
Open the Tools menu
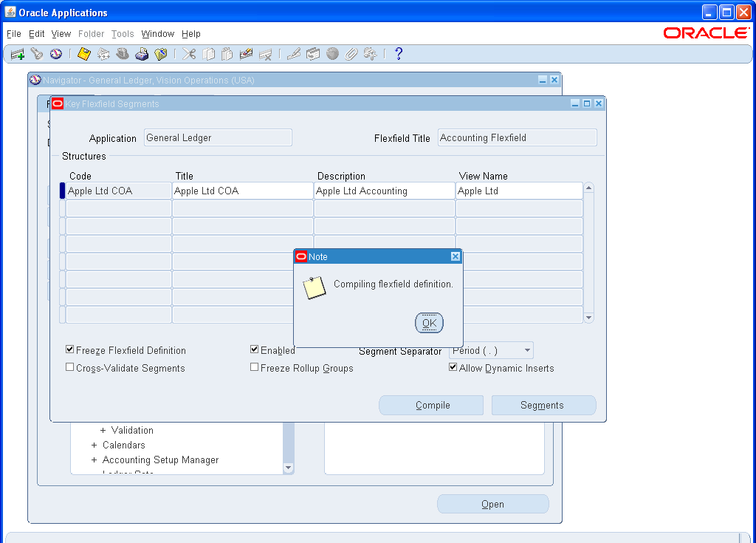123,34
